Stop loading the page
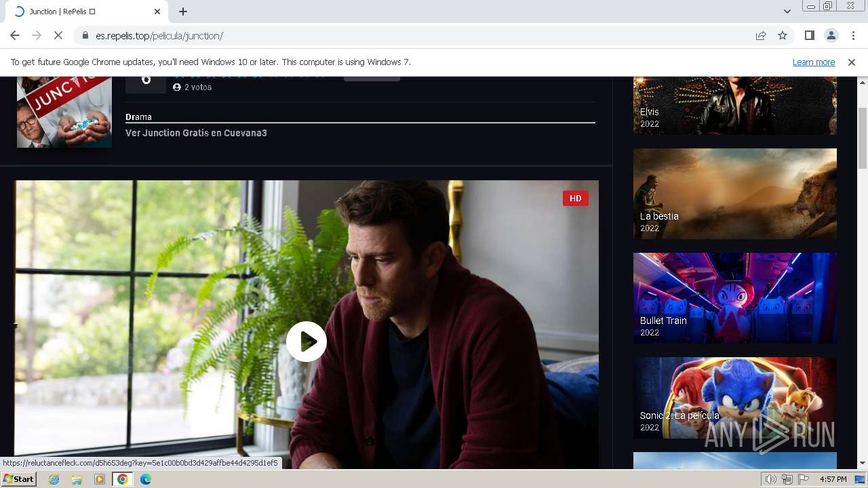The image size is (868, 488). [x=58, y=35]
